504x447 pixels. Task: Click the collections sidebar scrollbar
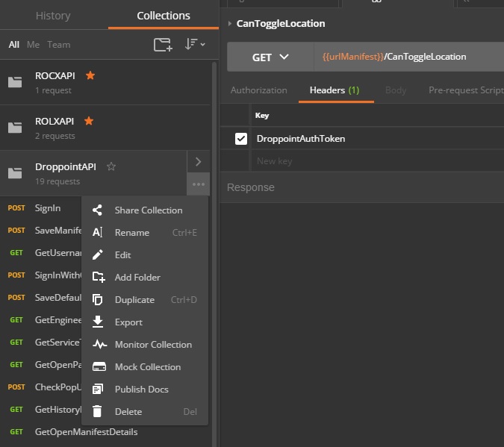[x=214, y=254]
